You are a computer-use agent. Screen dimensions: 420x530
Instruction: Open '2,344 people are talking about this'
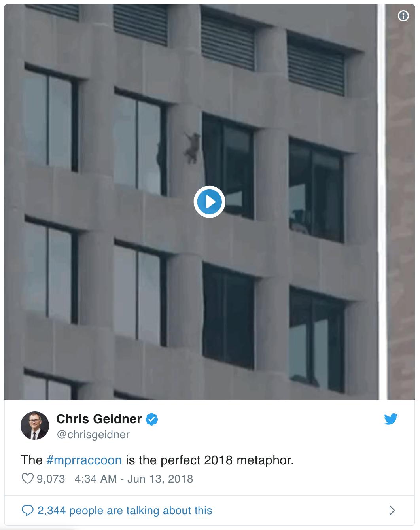click(x=125, y=511)
